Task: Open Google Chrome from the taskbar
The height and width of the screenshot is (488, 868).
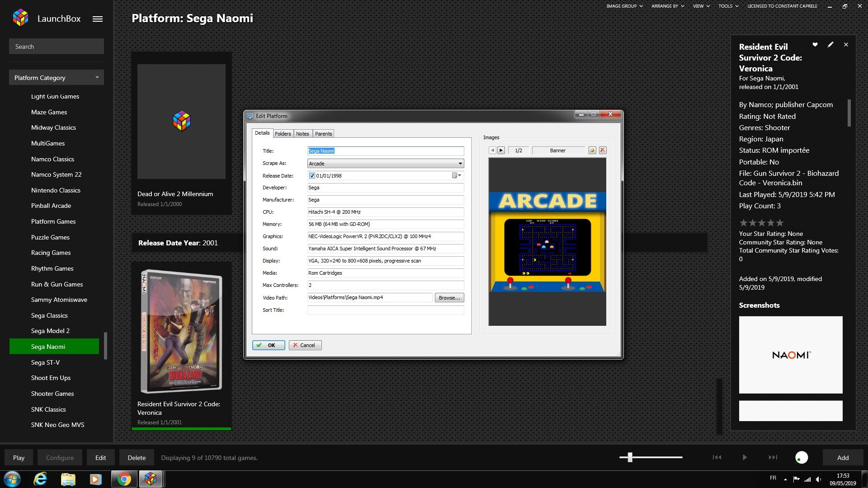Action: point(124,479)
